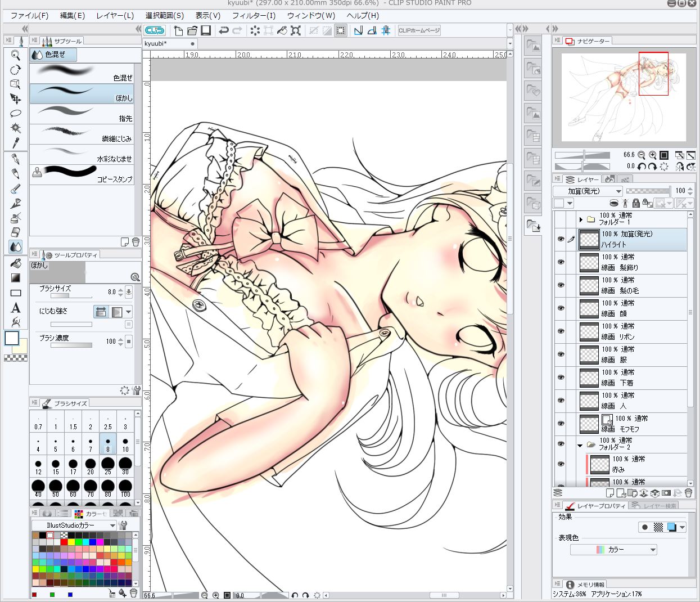Hide the 線画 下着 layer
Screen dimensions: 700x602
pyautogui.click(x=561, y=378)
